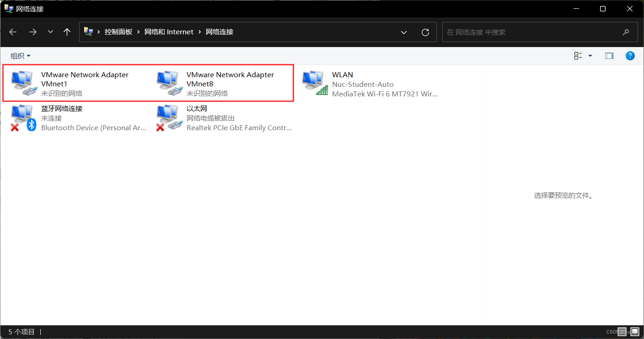
Task: Refresh the network connections list
Action: [425, 32]
